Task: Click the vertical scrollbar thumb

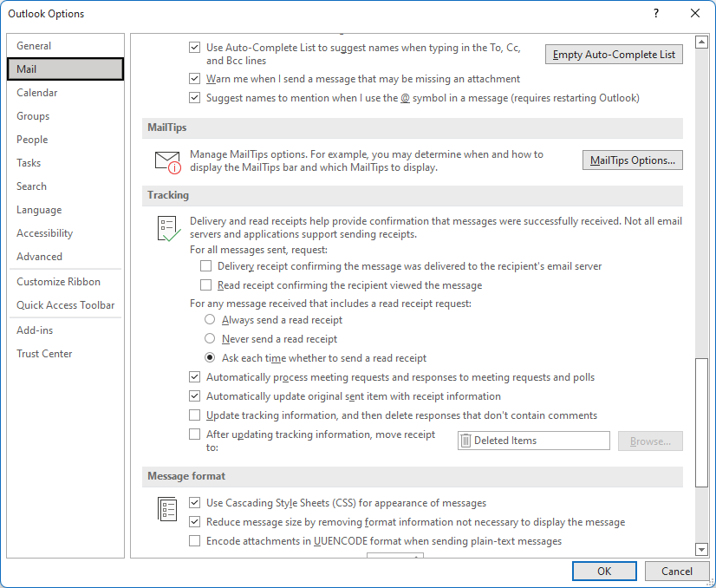Action: pyautogui.click(x=701, y=423)
